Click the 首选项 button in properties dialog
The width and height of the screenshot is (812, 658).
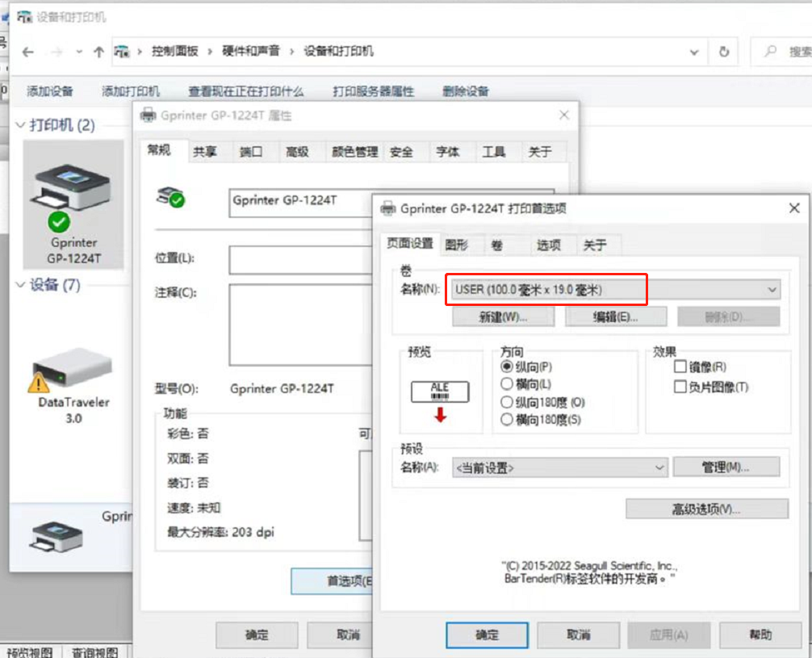332,581
